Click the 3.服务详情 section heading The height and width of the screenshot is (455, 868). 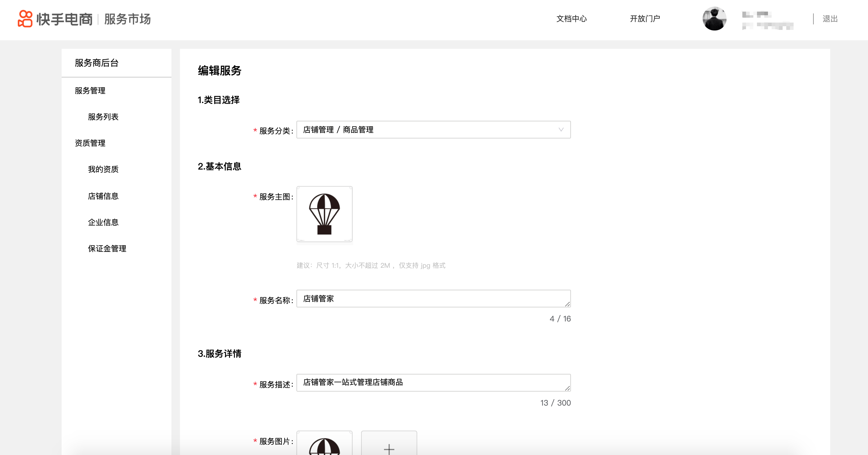coord(219,353)
